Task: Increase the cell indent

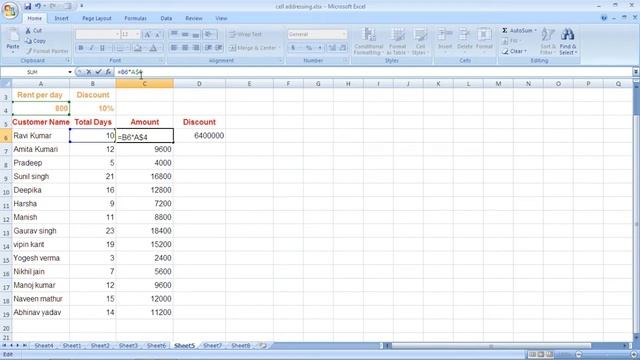Action: pyautogui.click(x=219, y=48)
